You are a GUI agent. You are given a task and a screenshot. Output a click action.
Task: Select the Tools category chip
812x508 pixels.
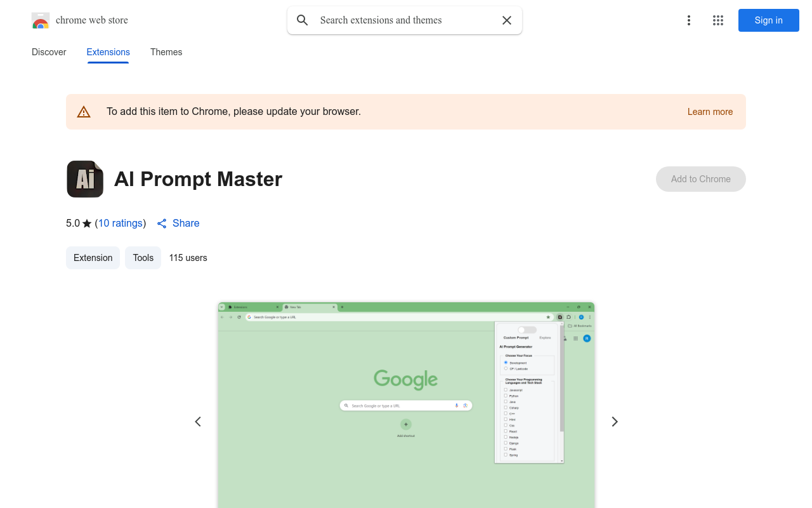point(143,258)
